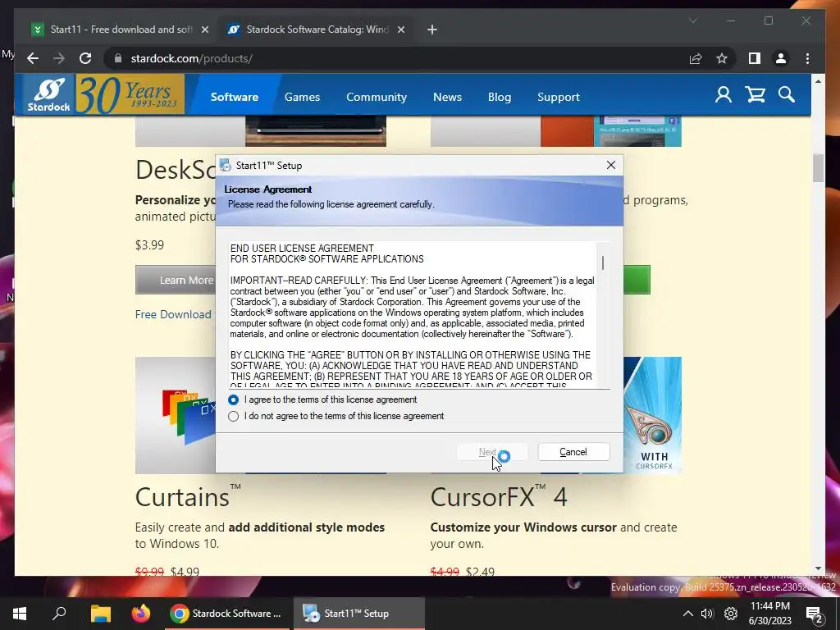Screen dimensions: 840x630
Task: Close the Stardock Software Catalog tab
Action: click(x=400, y=30)
